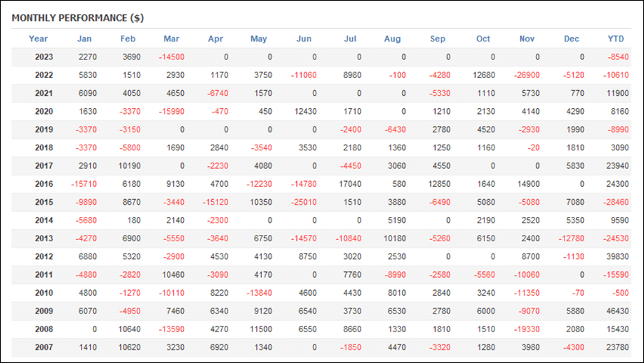Image resolution: width=644 pixels, height=363 pixels.
Task: Select the 2023 row label
Action: coord(44,57)
